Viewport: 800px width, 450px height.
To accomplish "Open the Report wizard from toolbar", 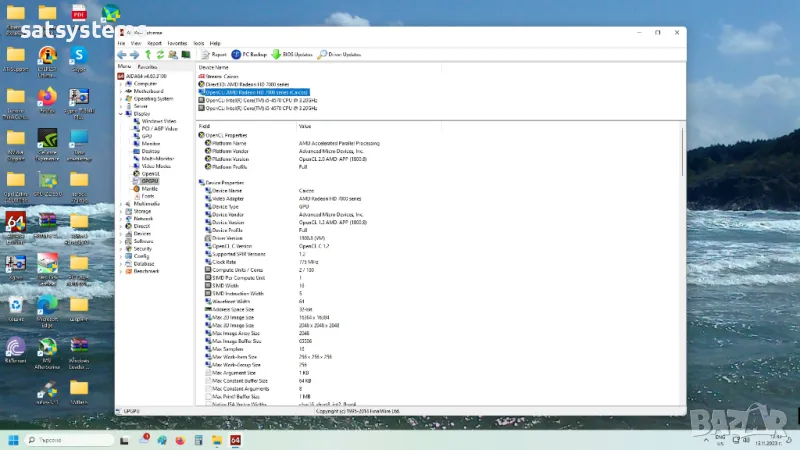I will [213, 55].
